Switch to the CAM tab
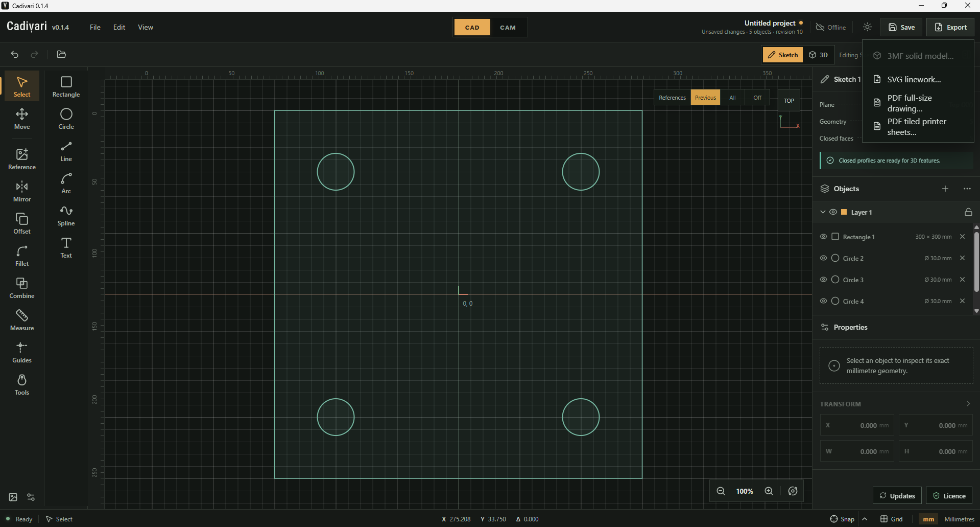The image size is (980, 527). click(x=508, y=28)
